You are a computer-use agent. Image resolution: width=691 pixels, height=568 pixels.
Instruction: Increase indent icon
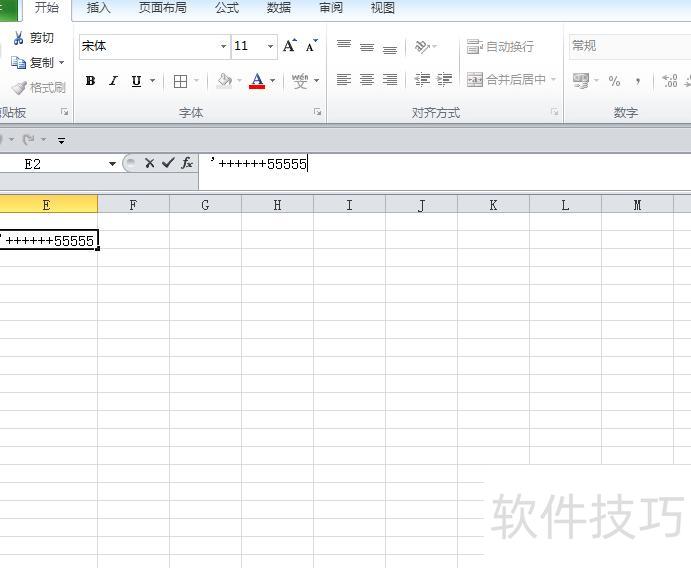click(x=444, y=80)
